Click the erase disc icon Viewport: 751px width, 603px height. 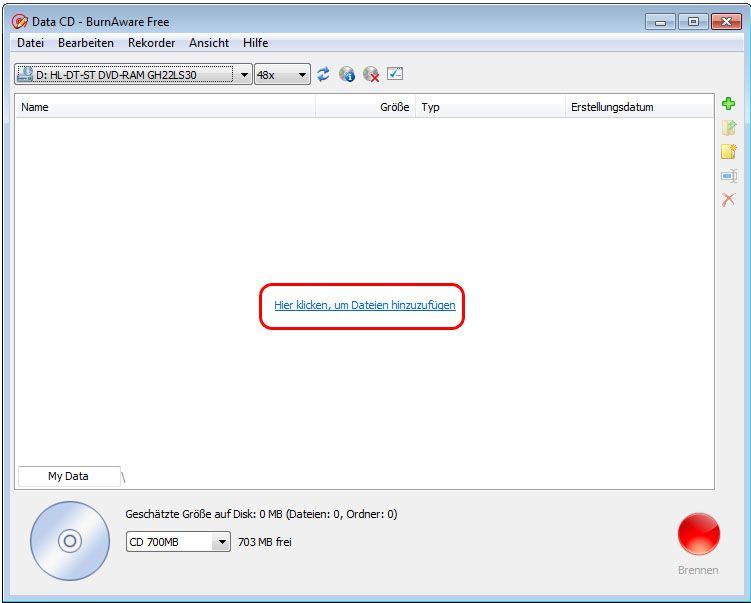(371, 75)
